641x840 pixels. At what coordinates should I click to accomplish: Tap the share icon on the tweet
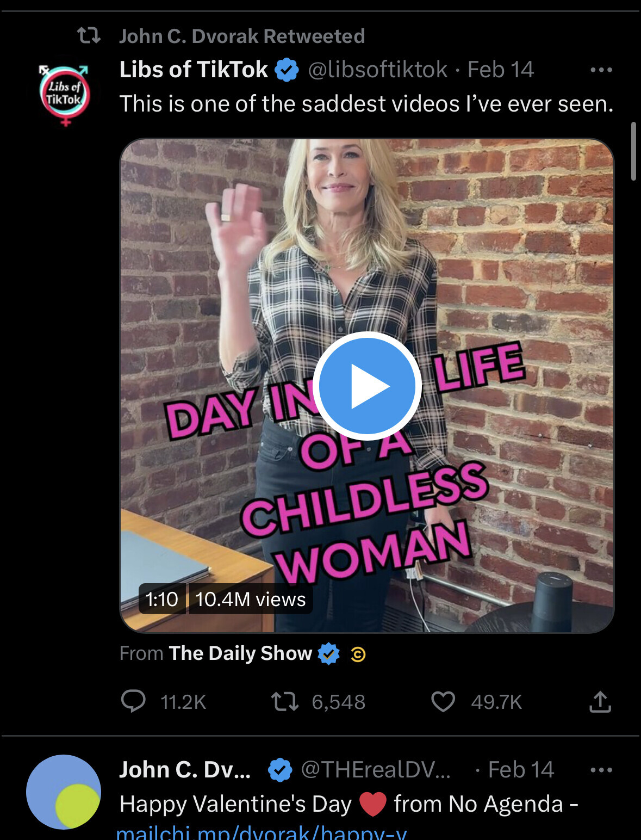point(600,701)
